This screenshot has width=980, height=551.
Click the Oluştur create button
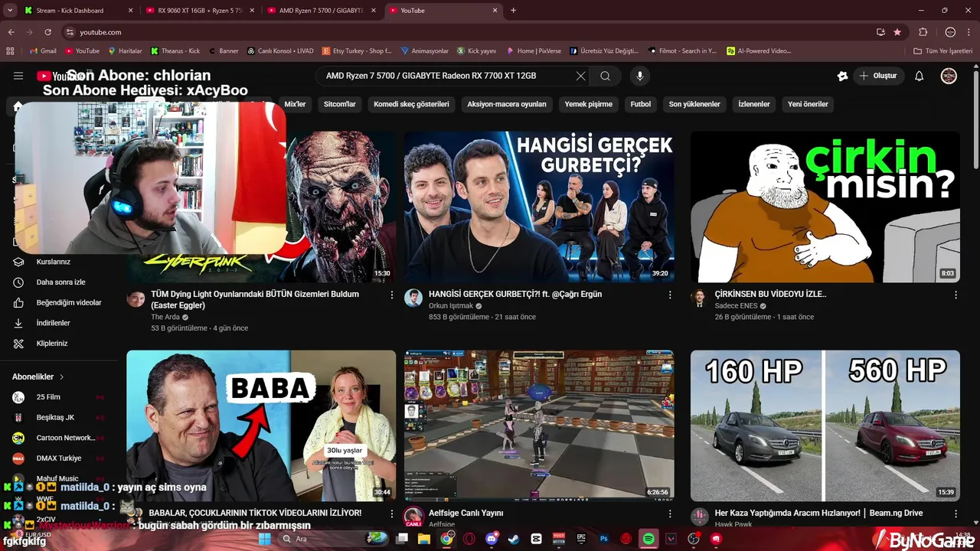click(878, 76)
